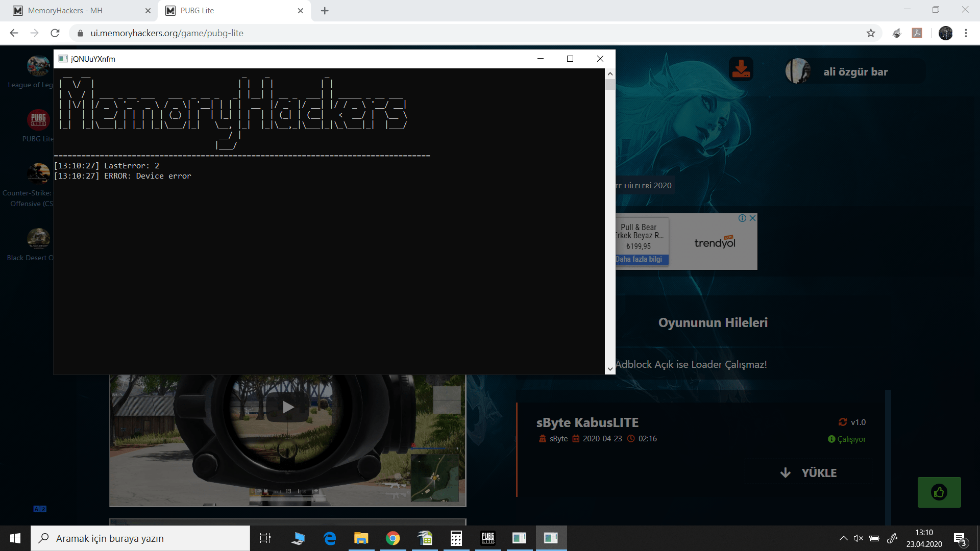Open File Explorer from taskbar
This screenshot has width=980, height=551.
[x=361, y=538]
